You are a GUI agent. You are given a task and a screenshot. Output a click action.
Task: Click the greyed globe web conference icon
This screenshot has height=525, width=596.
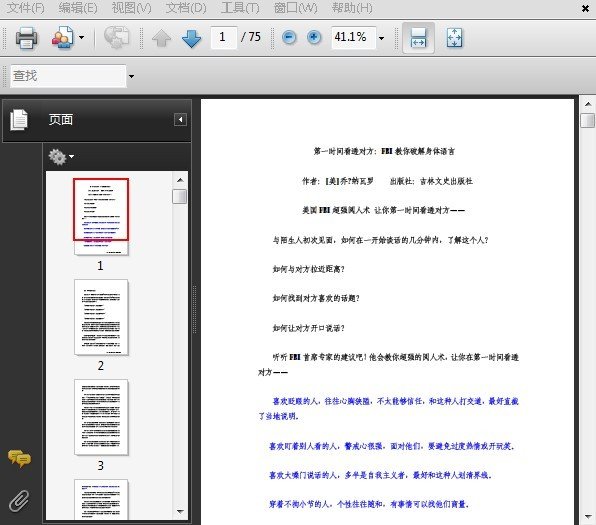116,38
